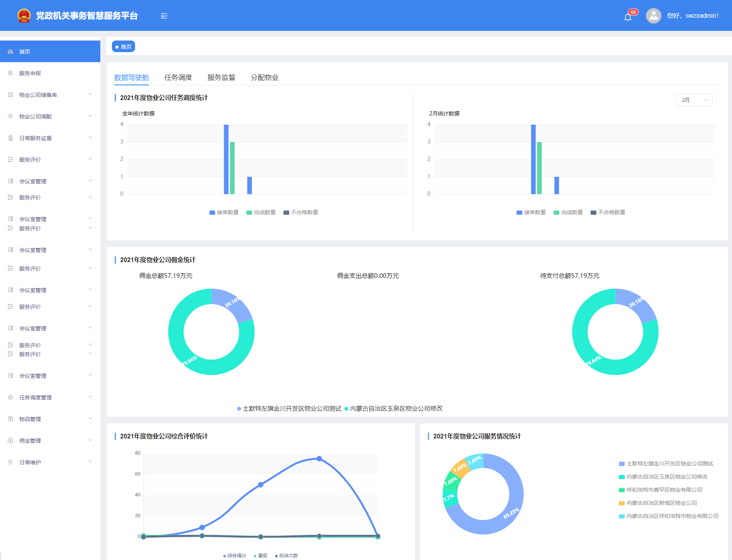Open the 2月 month dropdown
Image resolution: width=732 pixels, height=560 pixels.
coord(694,100)
